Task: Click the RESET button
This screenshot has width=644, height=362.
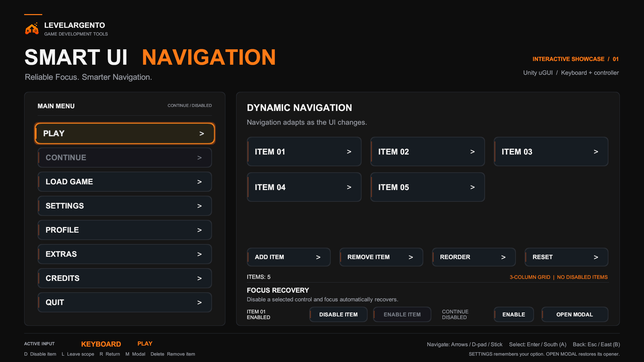Action: coord(567,257)
